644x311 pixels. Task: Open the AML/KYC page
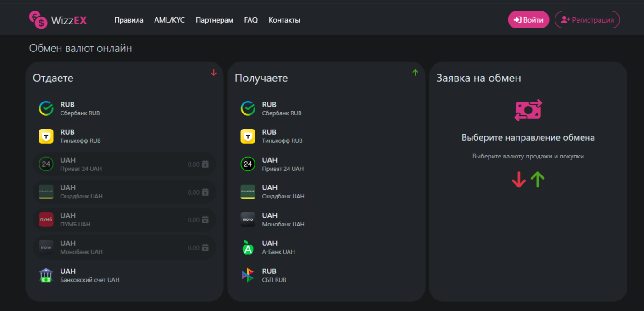(x=170, y=20)
